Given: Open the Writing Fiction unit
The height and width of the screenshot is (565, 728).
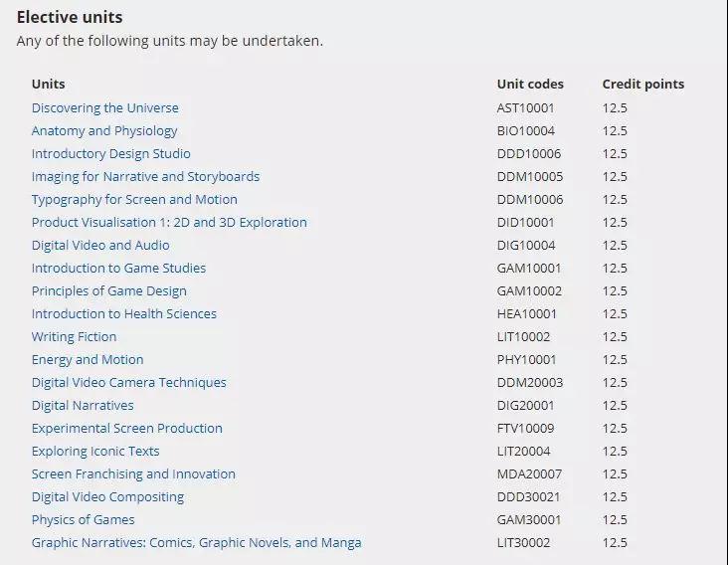Looking at the screenshot, I should click(74, 337).
